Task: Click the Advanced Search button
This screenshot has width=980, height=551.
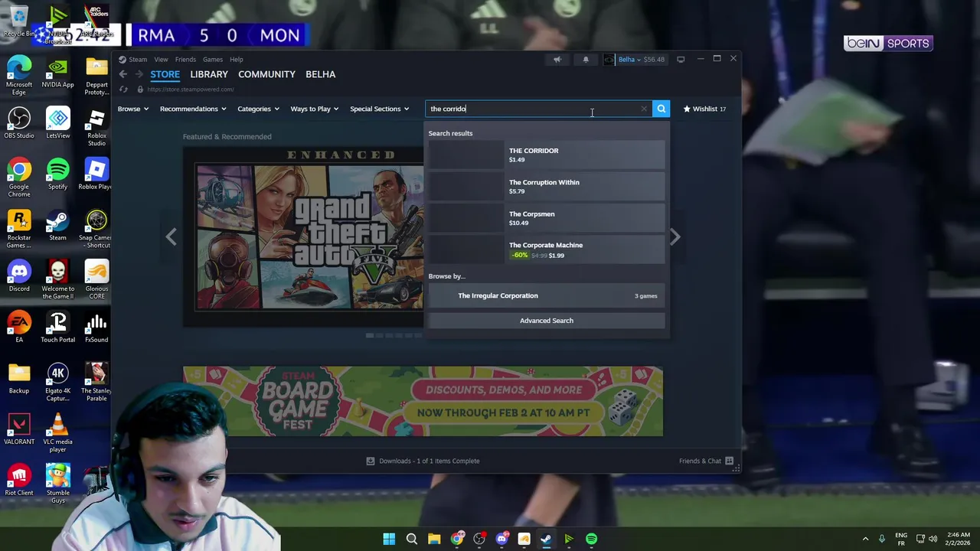Action: (547, 321)
